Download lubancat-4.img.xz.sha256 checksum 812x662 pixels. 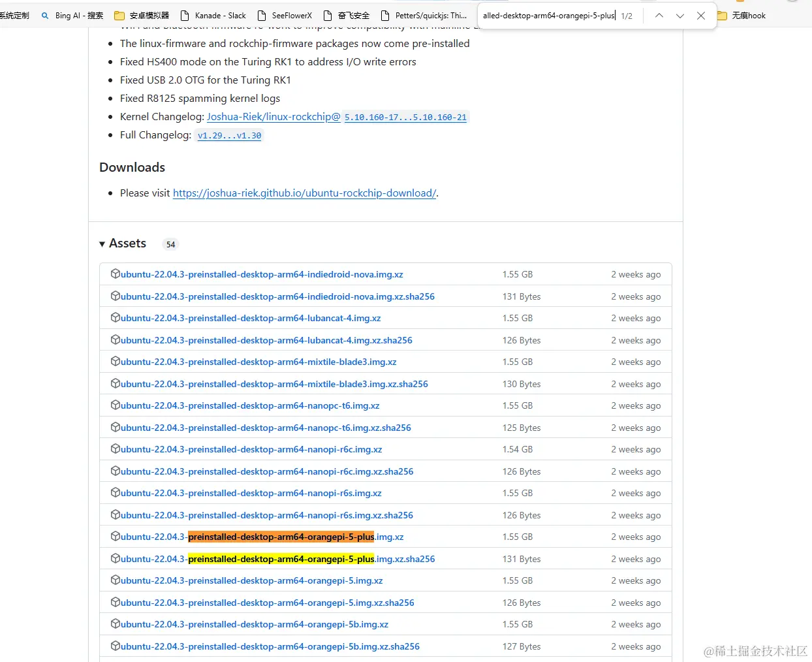[x=266, y=340]
